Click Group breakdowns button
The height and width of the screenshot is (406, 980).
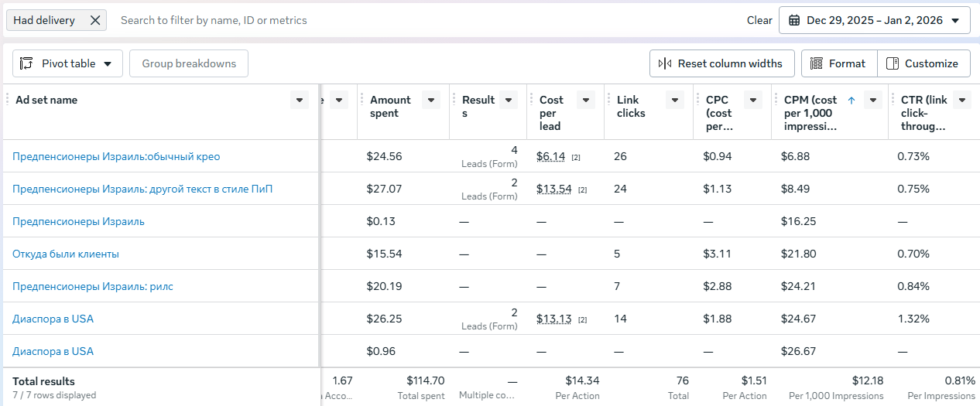pos(189,63)
